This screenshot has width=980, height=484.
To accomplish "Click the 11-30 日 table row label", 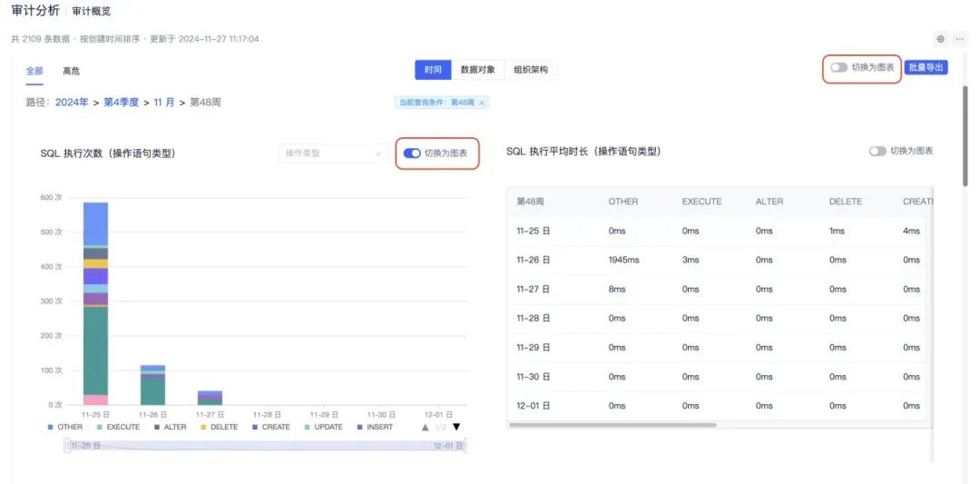I will point(534,377).
